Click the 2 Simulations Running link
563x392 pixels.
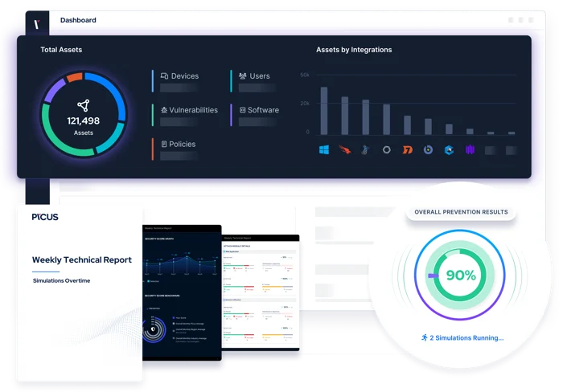coord(461,338)
